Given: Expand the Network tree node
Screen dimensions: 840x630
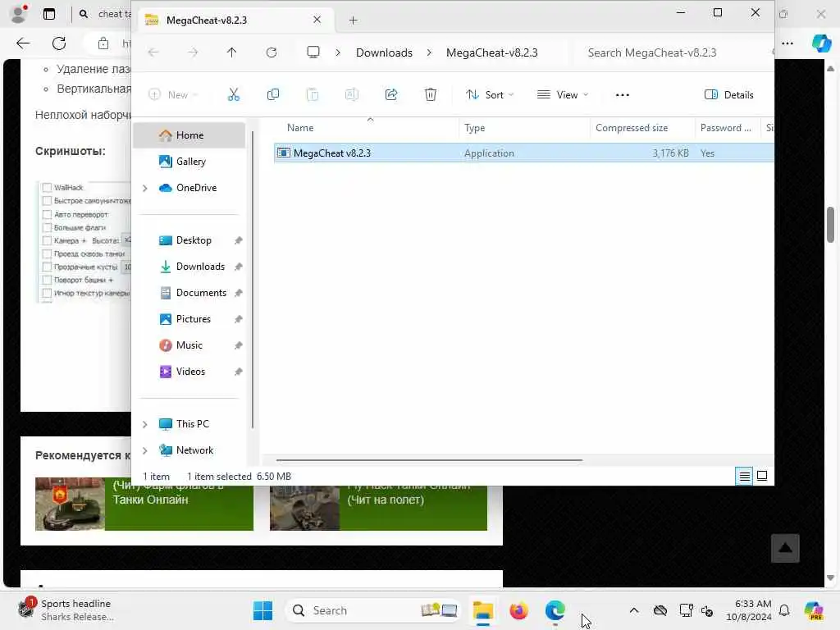Looking at the screenshot, I should point(144,450).
